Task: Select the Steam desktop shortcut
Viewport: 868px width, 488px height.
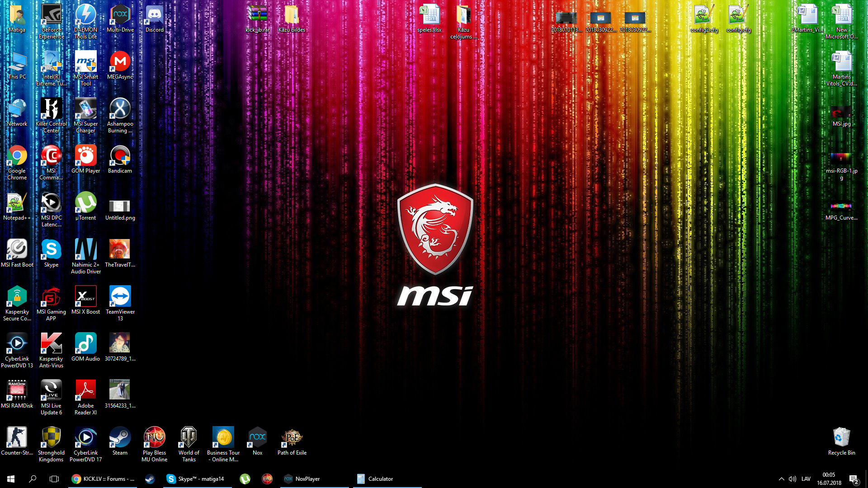Action: pos(120,441)
